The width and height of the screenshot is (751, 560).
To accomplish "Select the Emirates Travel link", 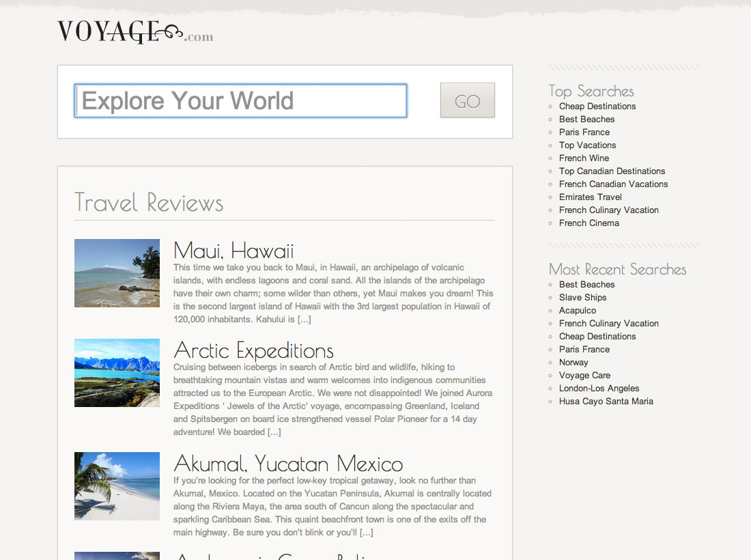I will (x=590, y=197).
